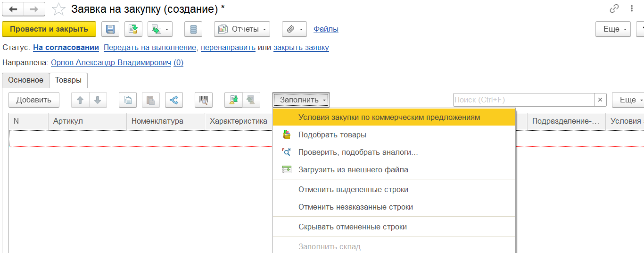Image resolution: width=644 pixels, height=253 pixels.
Task: Choose 'Загрузить из внешнего файла' menu item
Action: click(x=353, y=169)
